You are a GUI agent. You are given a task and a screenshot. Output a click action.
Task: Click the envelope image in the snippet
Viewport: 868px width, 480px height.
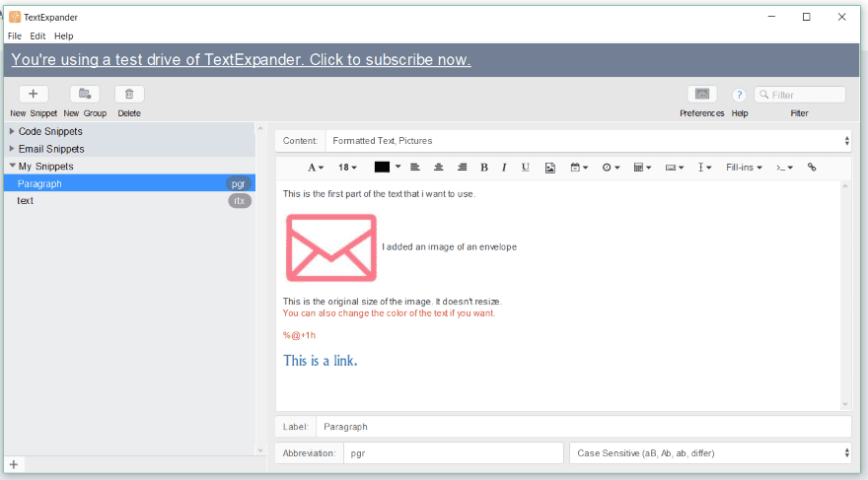pyautogui.click(x=331, y=247)
